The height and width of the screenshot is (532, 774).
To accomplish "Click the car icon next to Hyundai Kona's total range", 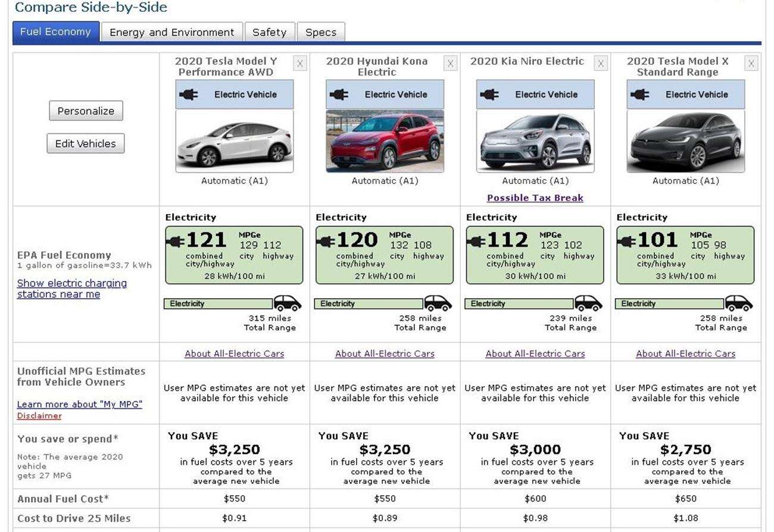I will pos(439,303).
